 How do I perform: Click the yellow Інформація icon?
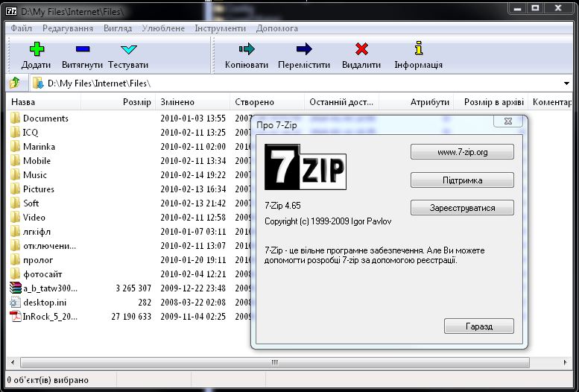418,48
